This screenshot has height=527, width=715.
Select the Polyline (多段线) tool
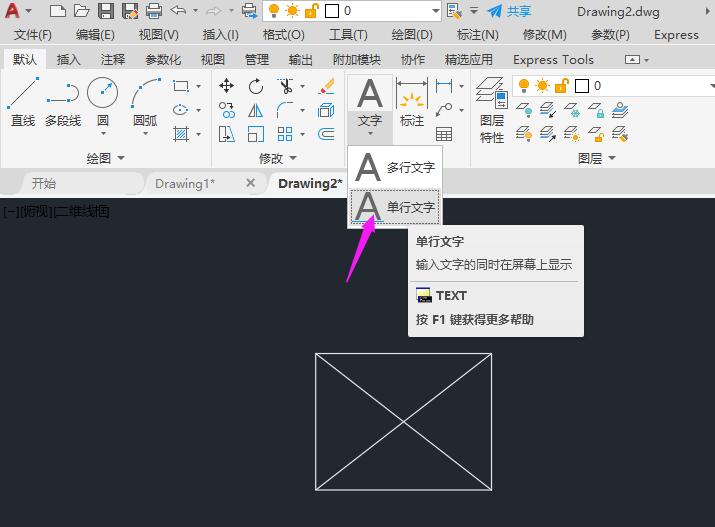click(63, 103)
